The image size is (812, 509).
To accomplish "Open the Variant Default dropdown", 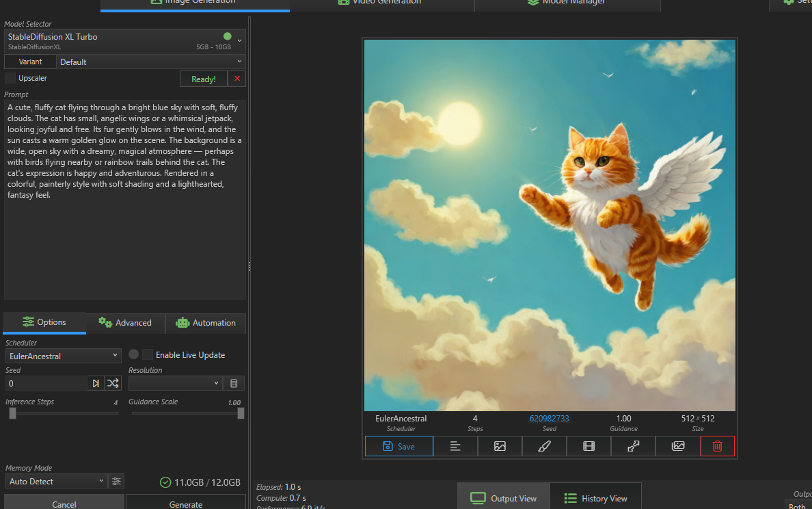I will click(x=150, y=62).
